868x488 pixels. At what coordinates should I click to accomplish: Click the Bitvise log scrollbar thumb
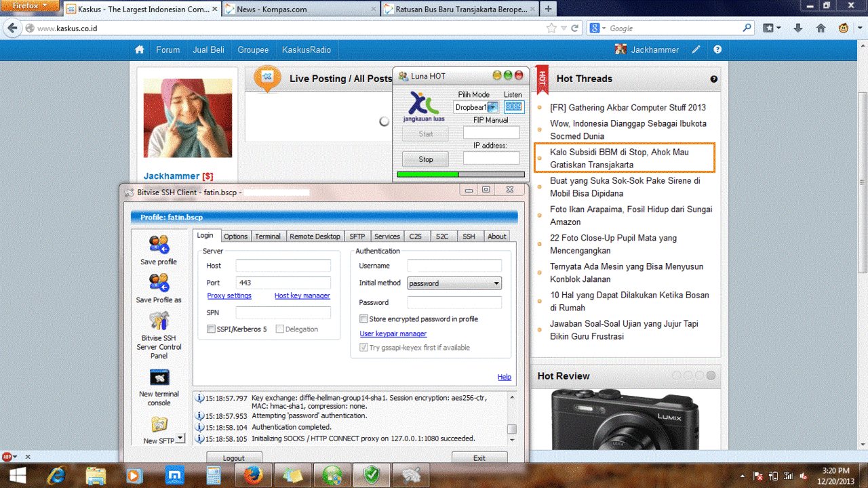(512, 429)
